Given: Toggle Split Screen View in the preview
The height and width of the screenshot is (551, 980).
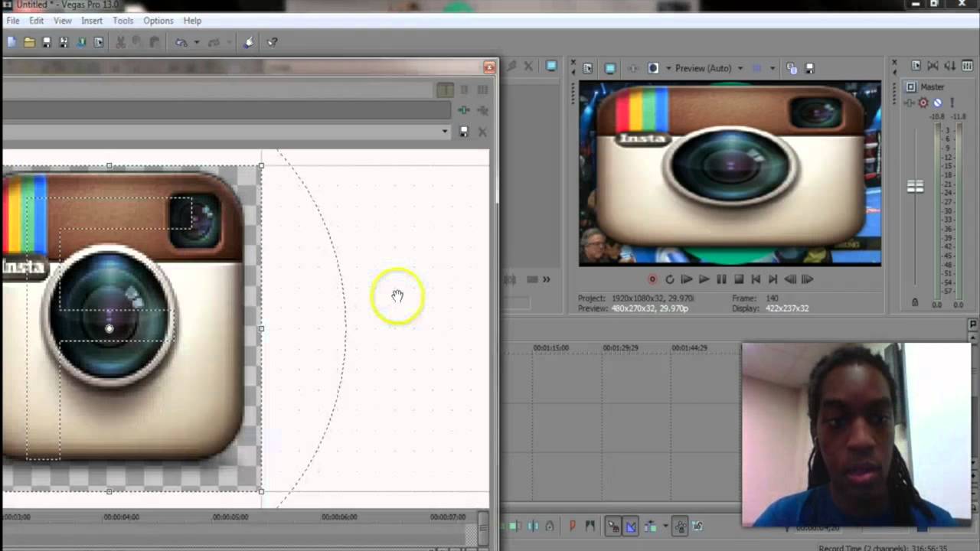Looking at the screenshot, I should pos(653,68).
